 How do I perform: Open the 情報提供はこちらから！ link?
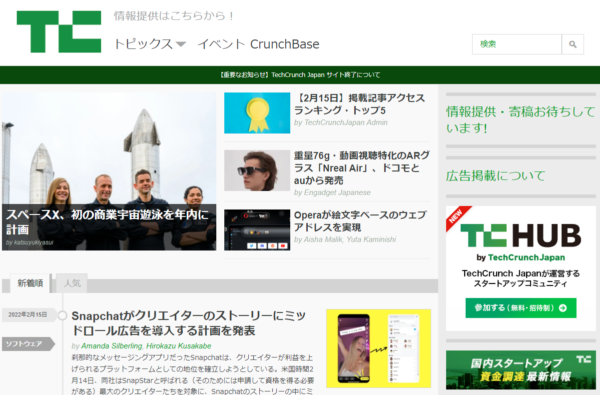point(174,16)
